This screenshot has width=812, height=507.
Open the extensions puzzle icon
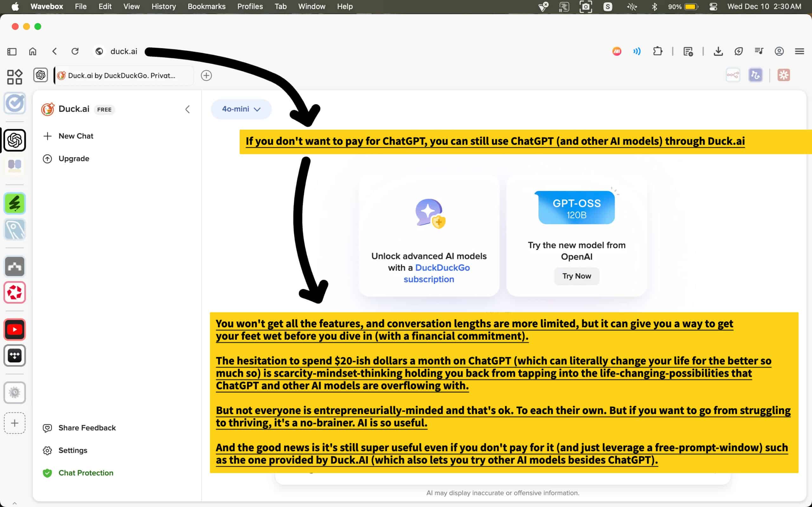657,51
